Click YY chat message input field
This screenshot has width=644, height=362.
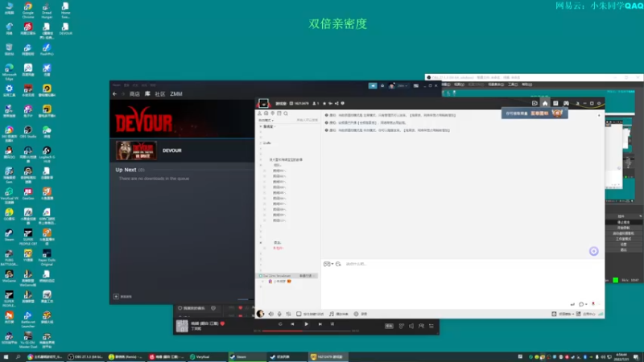[462, 283]
